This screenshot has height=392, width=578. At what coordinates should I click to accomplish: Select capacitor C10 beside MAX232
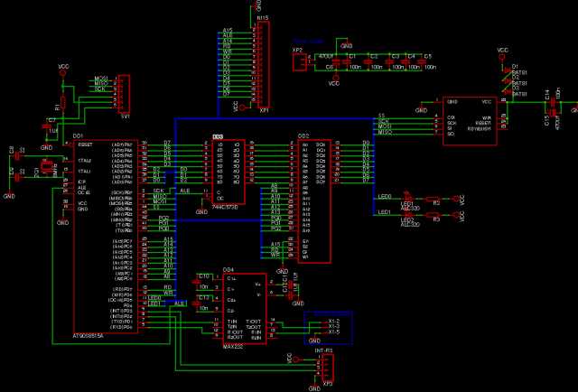(196, 282)
